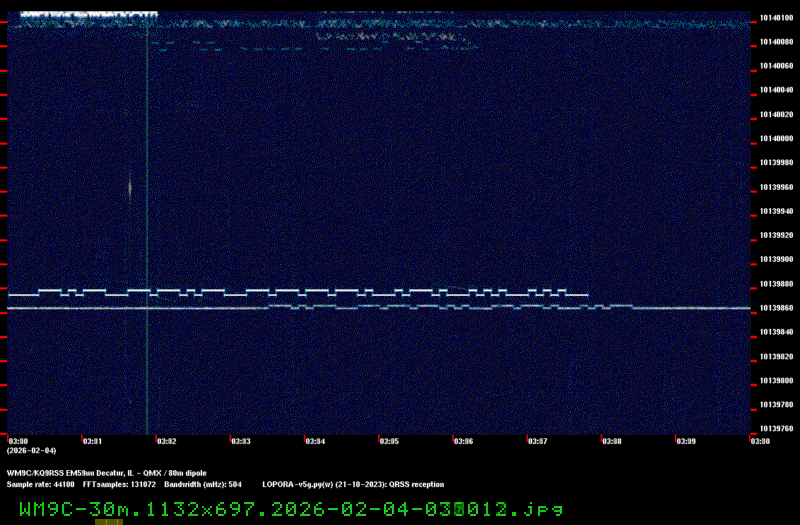The width and height of the screenshot is (800, 525).
Task: Click the green JPG filename text
Action: click(290, 508)
